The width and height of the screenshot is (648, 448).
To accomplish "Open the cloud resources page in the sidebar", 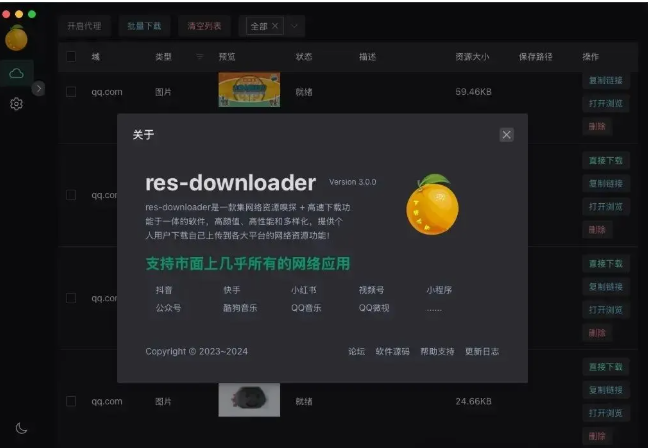I will (x=17, y=74).
